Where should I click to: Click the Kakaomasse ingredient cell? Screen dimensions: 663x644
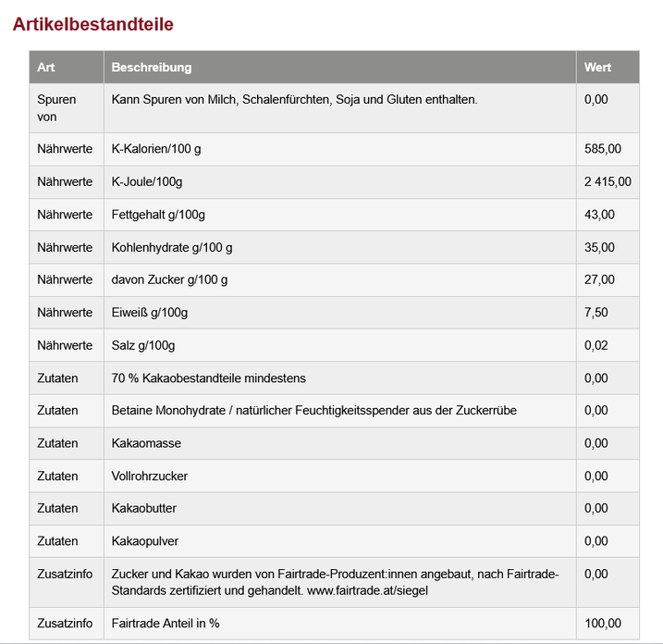pos(146,443)
